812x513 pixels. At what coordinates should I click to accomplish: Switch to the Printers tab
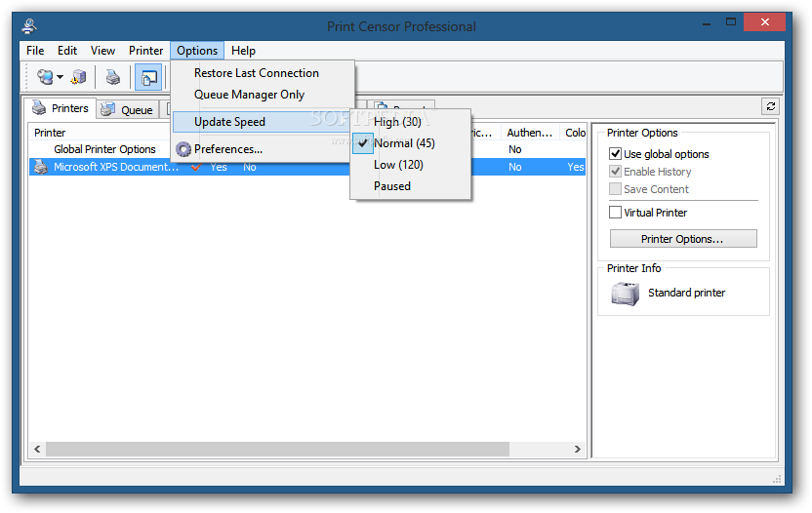[61, 108]
